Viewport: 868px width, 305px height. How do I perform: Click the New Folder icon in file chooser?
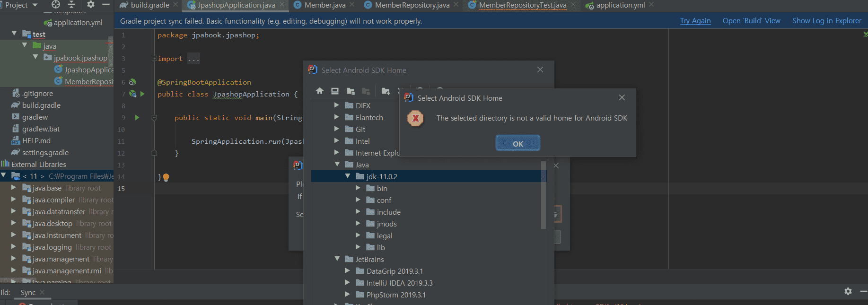[x=386, y=91]
